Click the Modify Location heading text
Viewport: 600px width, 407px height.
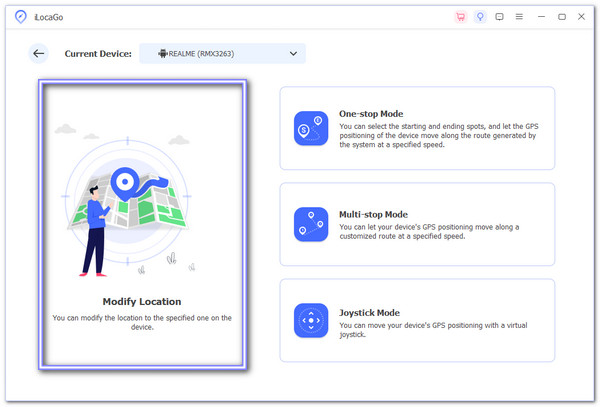coord(142,301)
